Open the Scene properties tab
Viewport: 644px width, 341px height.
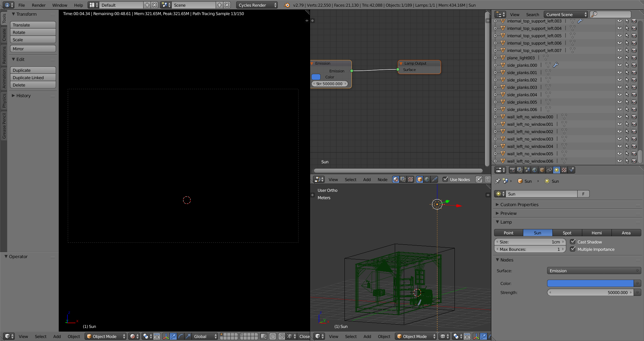tap(527, 170)
